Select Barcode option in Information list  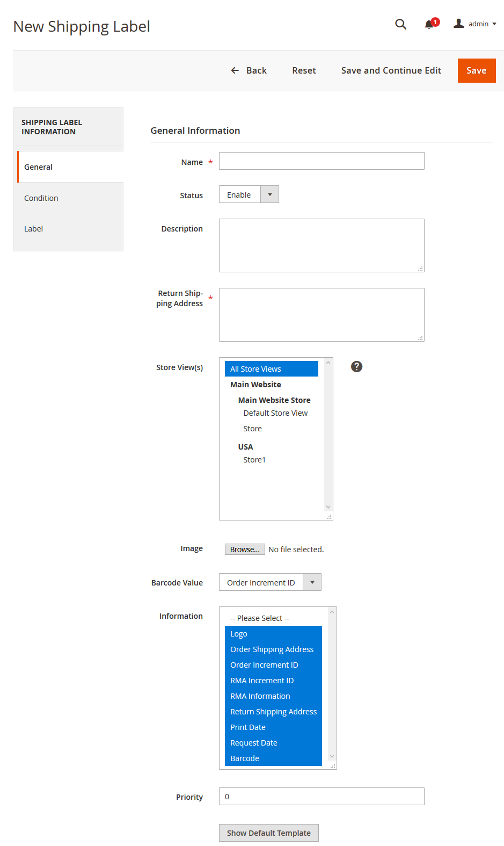(245, 758)
